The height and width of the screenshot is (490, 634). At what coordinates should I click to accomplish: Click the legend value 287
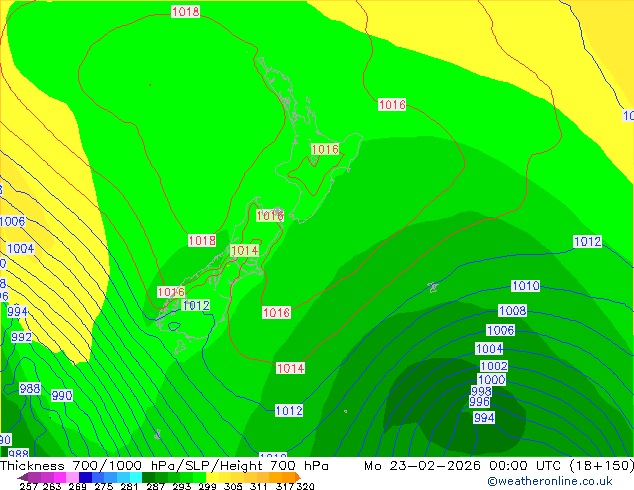pos(155,486)
